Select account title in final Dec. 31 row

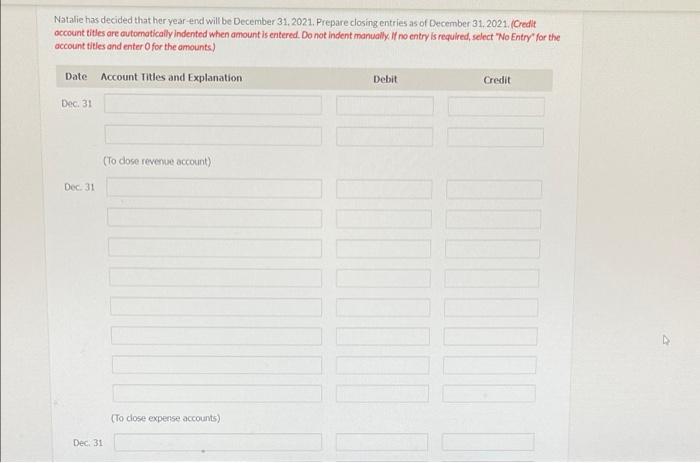[x=218, y=442]
